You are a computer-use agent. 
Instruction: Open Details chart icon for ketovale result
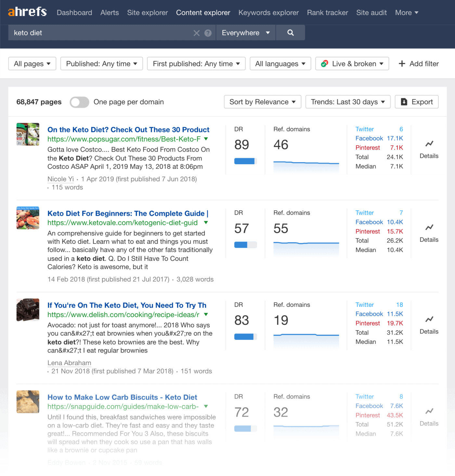tap(429, 227)
